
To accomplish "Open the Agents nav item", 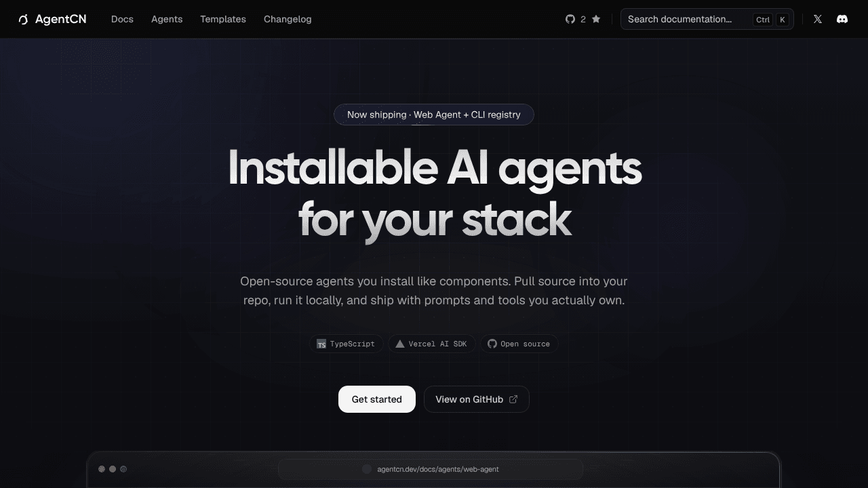I will coord(167,19).
